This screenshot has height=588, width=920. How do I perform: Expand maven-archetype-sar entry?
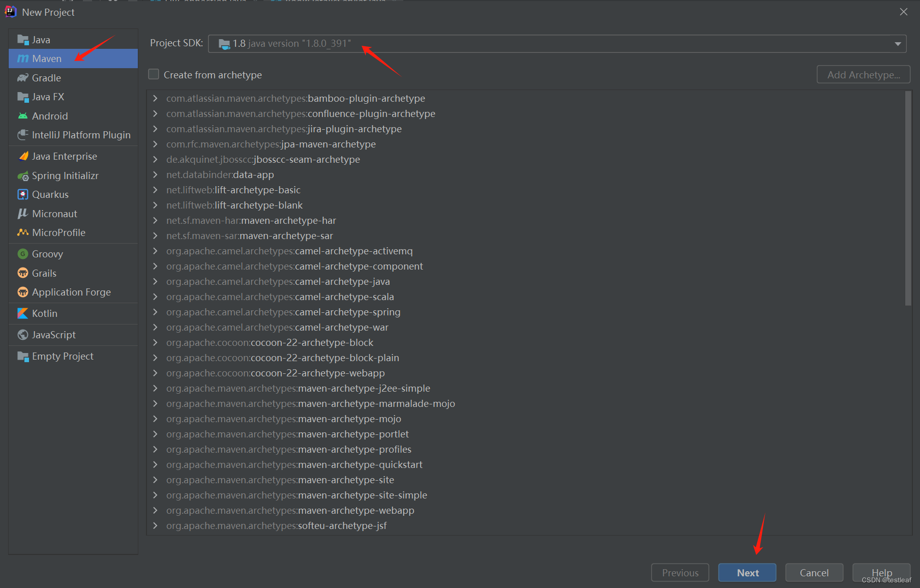click(156, 236)
